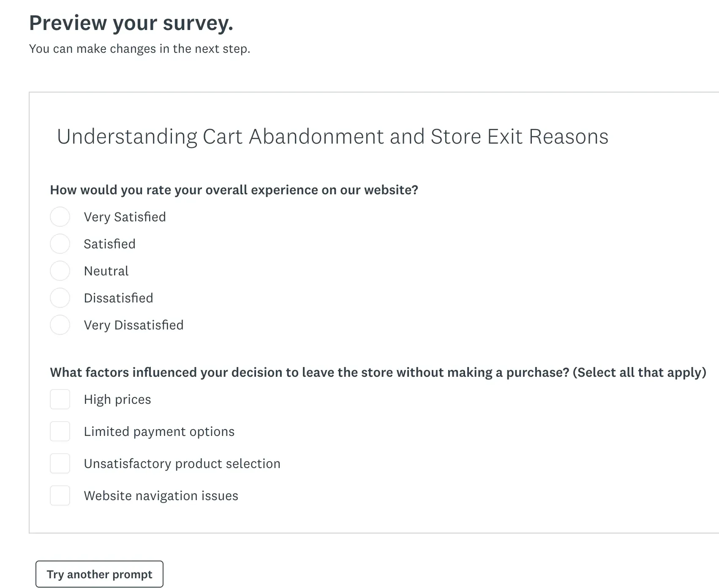Click the 'High prices' label text
Viewport: 719px width, 588px height.
click(117, 399)
